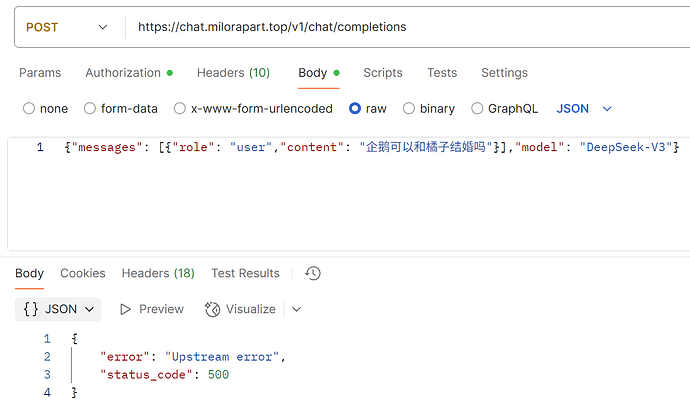This screenshot has height=409, width=690.
Task: Open the Params tab
Action: (40, 73)
